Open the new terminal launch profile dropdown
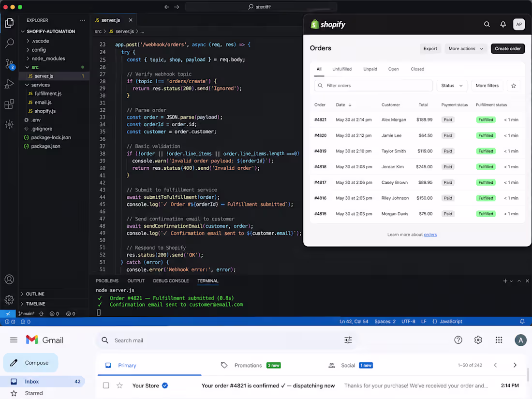This screenshot has height=399, width=532. point(511,281)
